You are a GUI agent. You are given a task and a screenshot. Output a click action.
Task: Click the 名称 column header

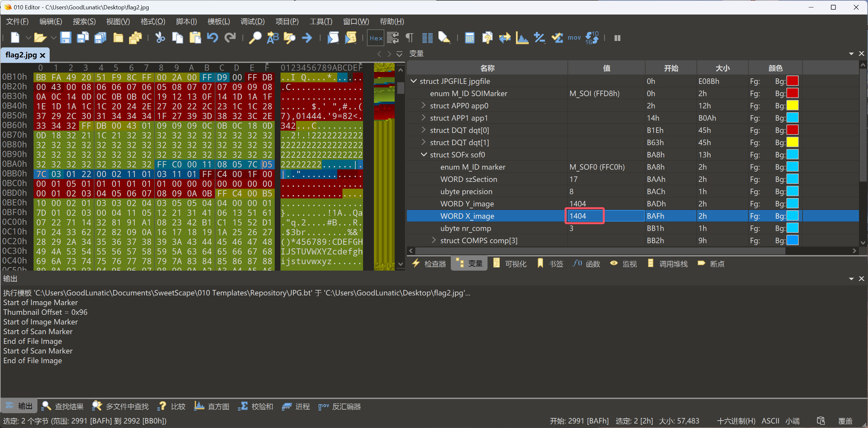pos(487,68)
